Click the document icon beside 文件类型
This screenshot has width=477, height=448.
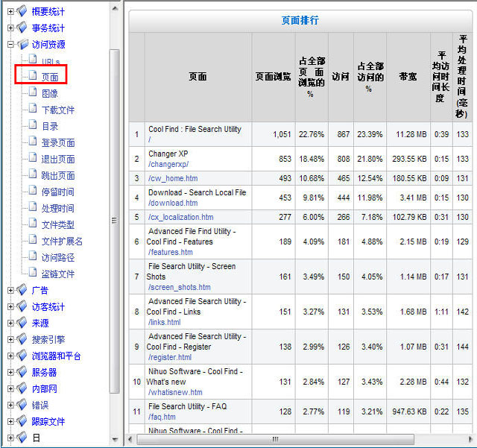33,223
